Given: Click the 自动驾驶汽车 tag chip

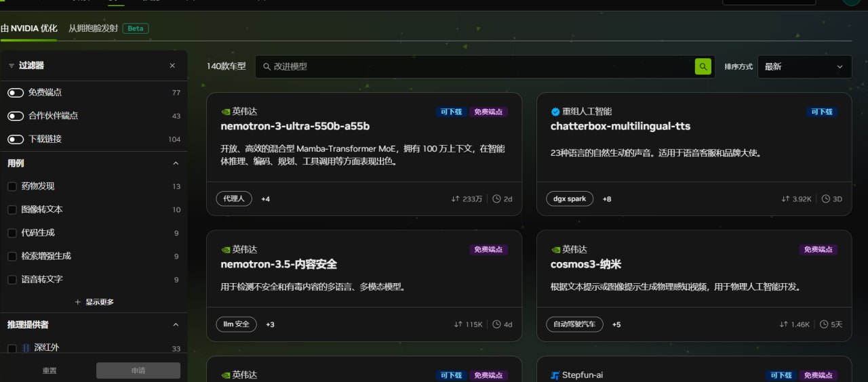Looking at the screenshot, I should 574,324.
